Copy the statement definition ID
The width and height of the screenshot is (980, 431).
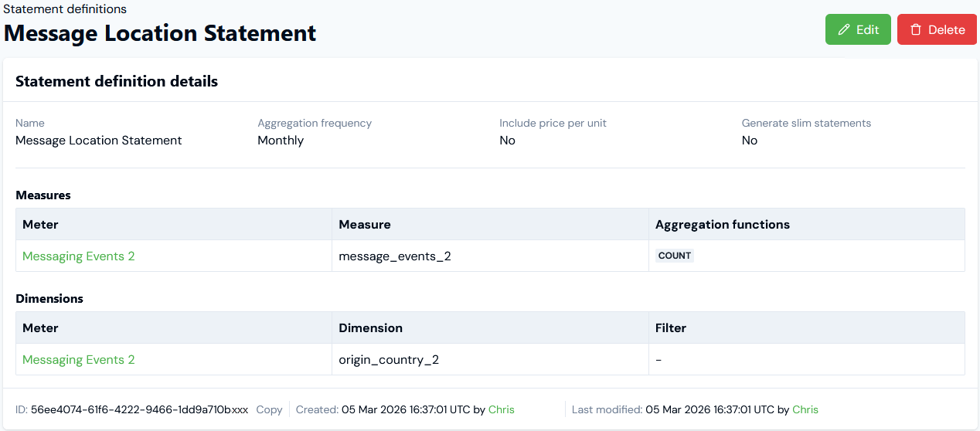269,409
